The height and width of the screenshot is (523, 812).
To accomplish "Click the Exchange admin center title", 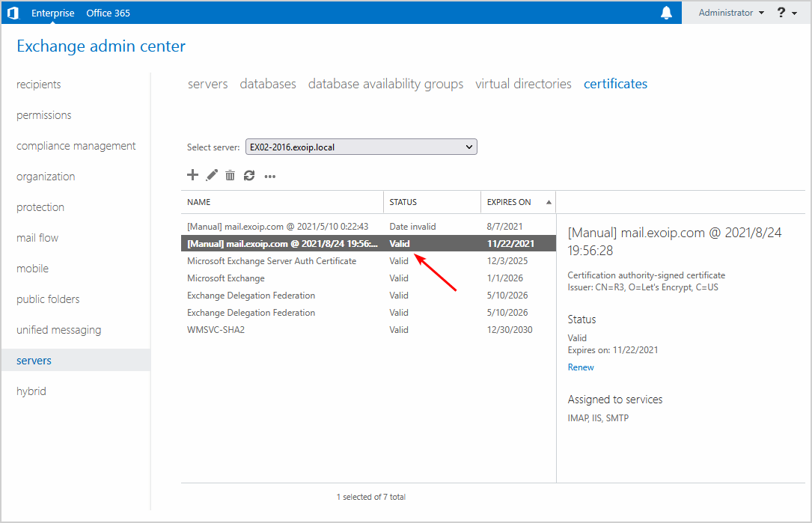I will (101, 46).
